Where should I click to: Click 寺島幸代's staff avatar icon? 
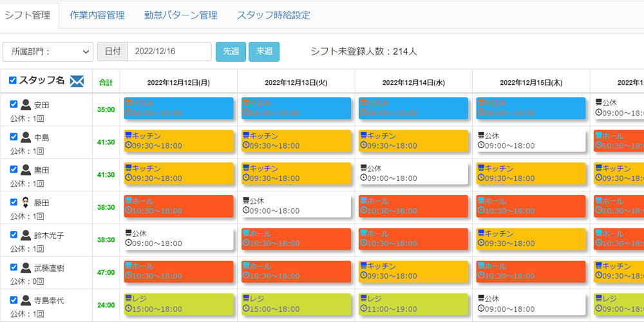26,301
